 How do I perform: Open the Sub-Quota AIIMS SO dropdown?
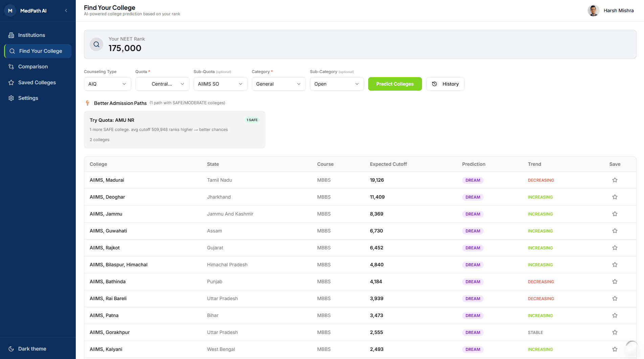tap(220, 84)
